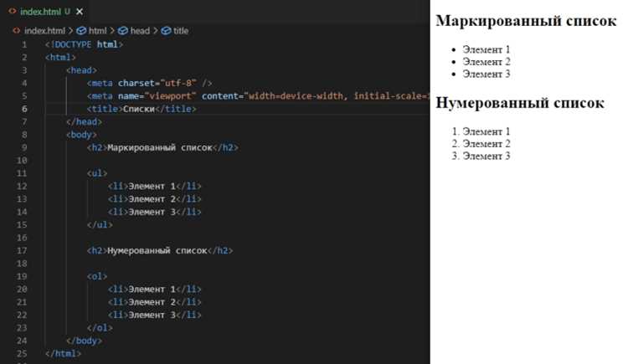Click the Элемент 2 code on line 13
The width and height of the screenshot is (628, 364).
click(155, 199)
